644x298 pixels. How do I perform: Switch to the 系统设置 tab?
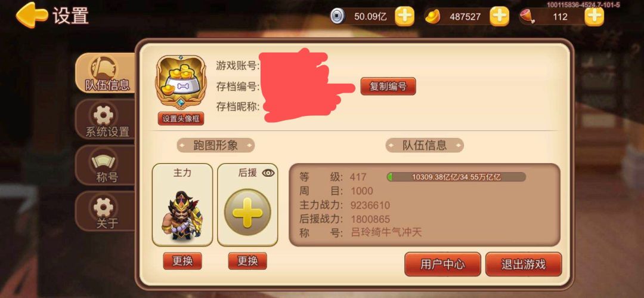pyautogui.click(x=107, y=120)
